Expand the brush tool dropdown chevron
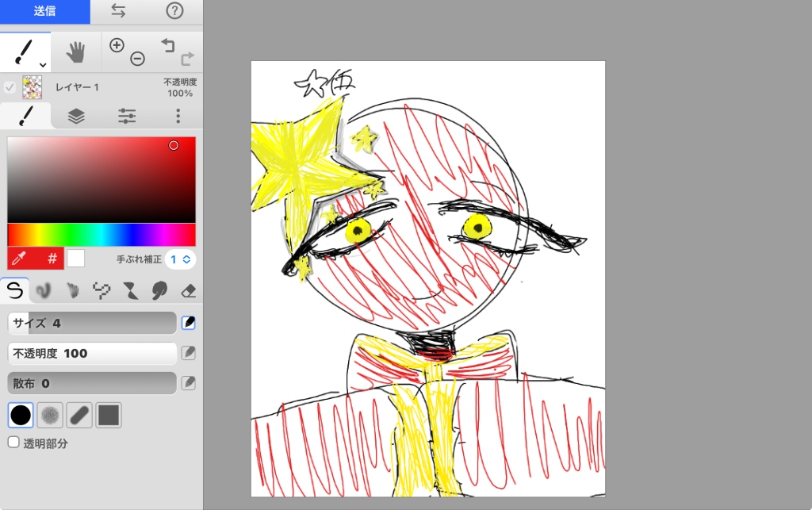 click(43, 65)
